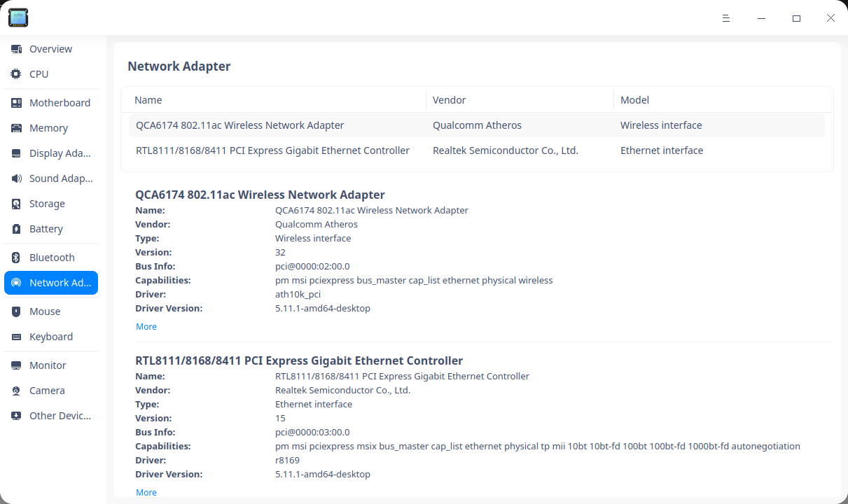Open Other Devices section
848x504 pixels.
[60, 416]
